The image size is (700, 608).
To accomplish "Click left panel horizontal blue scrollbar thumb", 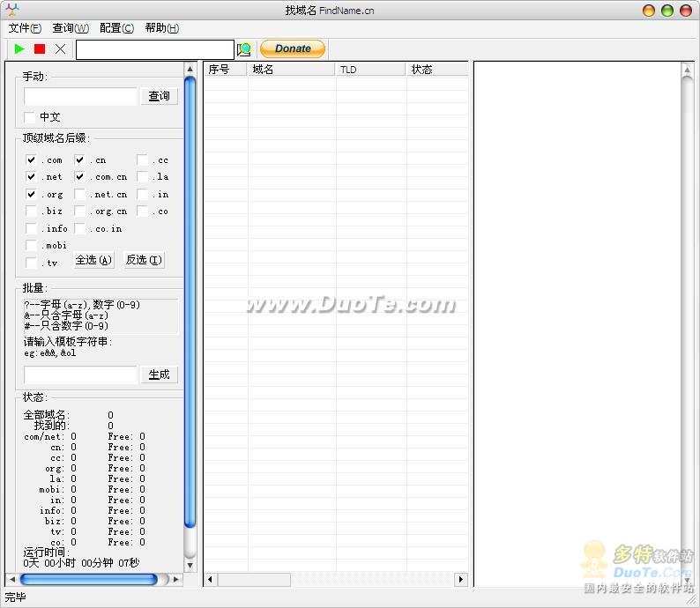I will pos(89,579).
